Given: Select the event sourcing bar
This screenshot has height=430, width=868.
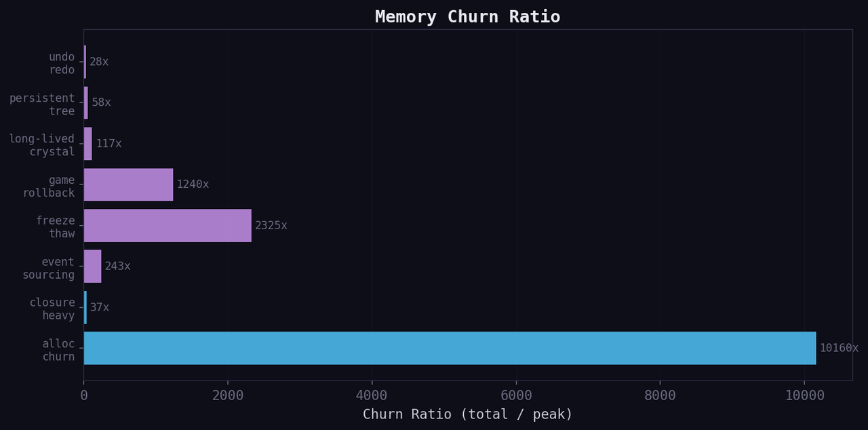Looking at the screenshot, I should pyautogui.click(x=92, y=266).
